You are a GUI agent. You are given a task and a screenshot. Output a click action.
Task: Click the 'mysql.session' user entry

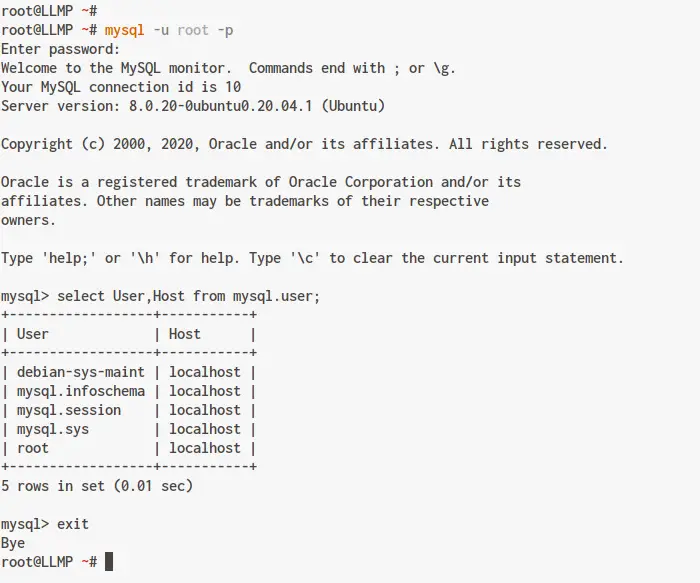tap(69, 410)
